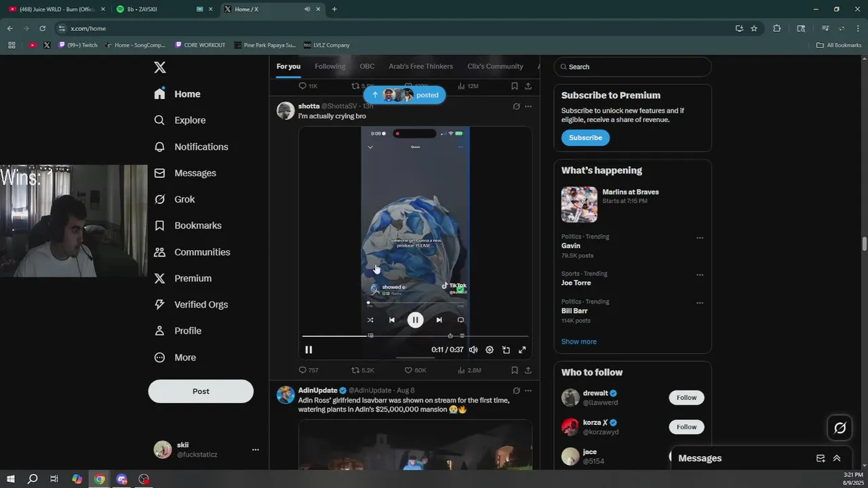This screenshot has height=488, width=868.
Task: Switch to Arab's Free Thinkers tab
Action: (x=420, y=66)
